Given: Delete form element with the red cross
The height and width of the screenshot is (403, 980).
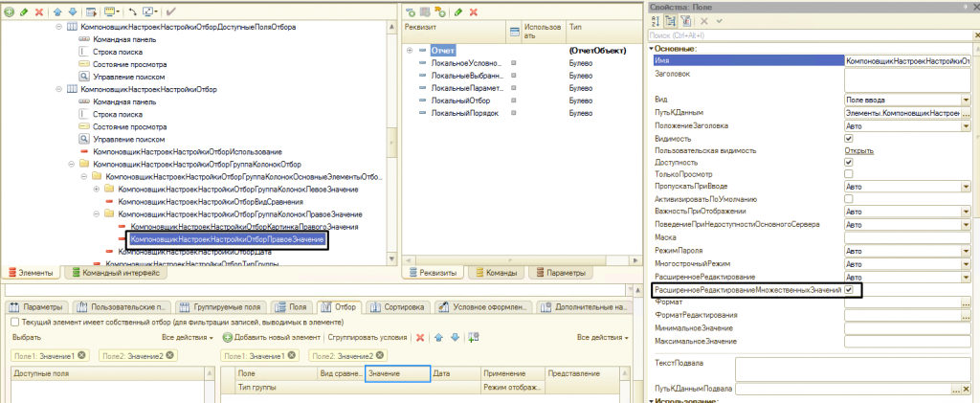Looking at the screenshot, I should (39, 11).
